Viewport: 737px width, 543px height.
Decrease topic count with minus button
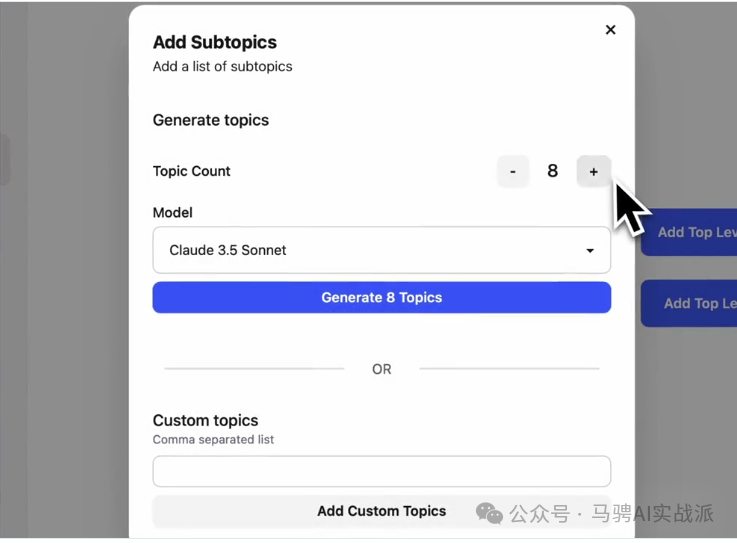(513, 171)
